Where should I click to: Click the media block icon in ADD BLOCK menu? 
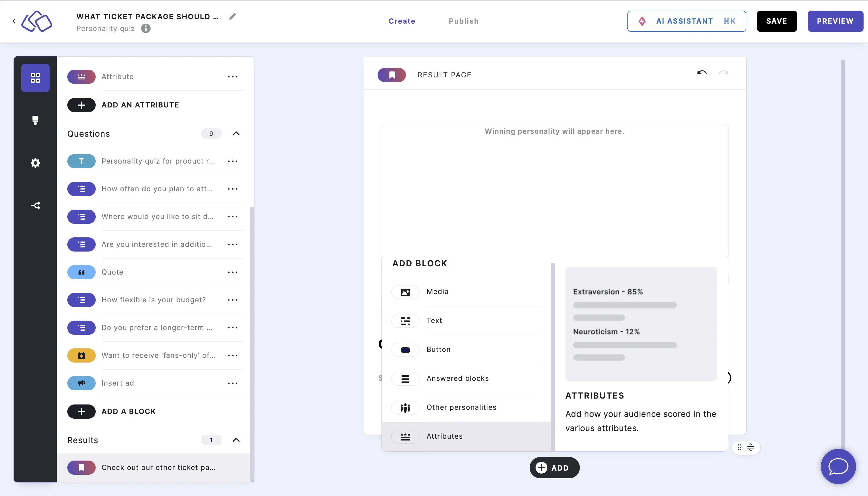(405, 291)
